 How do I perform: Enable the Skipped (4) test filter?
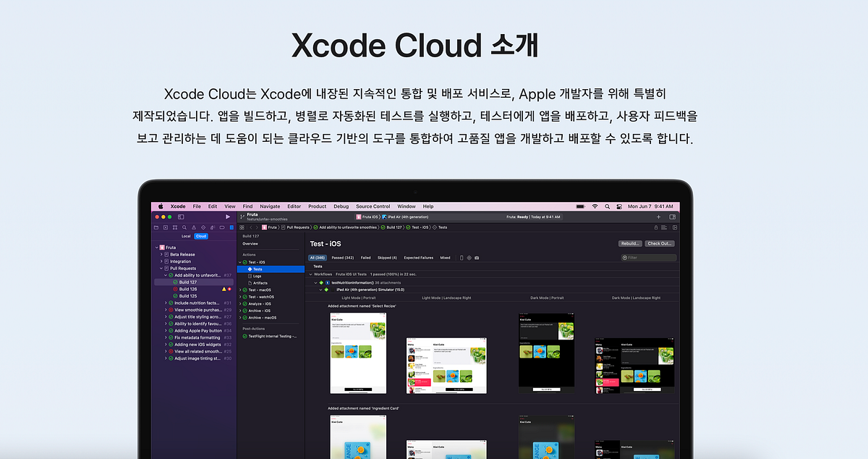coord(387,258)
